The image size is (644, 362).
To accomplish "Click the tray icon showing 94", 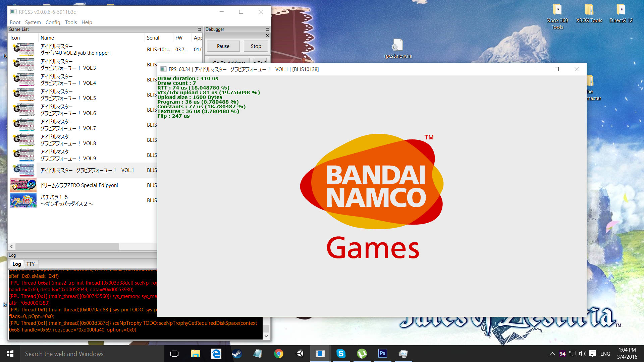I will point(562,354).
